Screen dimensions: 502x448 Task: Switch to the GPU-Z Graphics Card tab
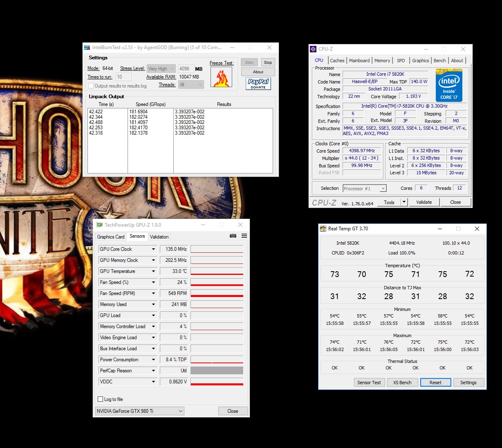coord(111,237)
